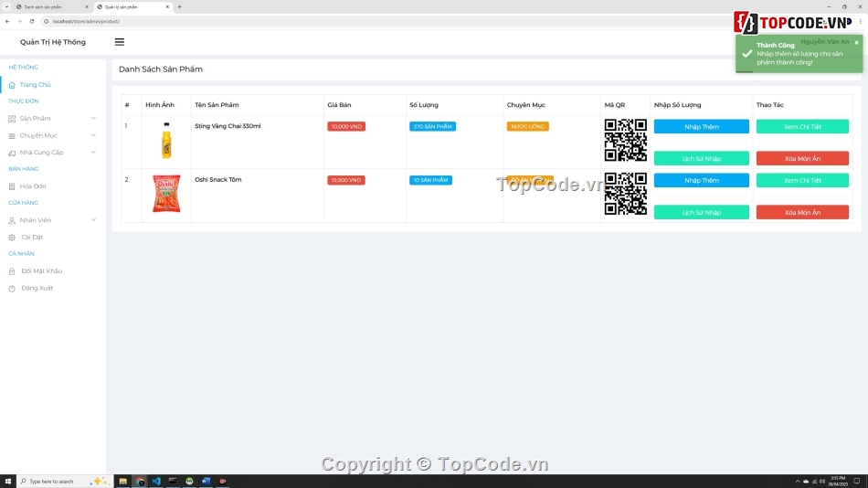Click the Quản Trị Hệ Thống header title
The height and width of the screenshot is (488, 868).
click(x=53, y=42)
